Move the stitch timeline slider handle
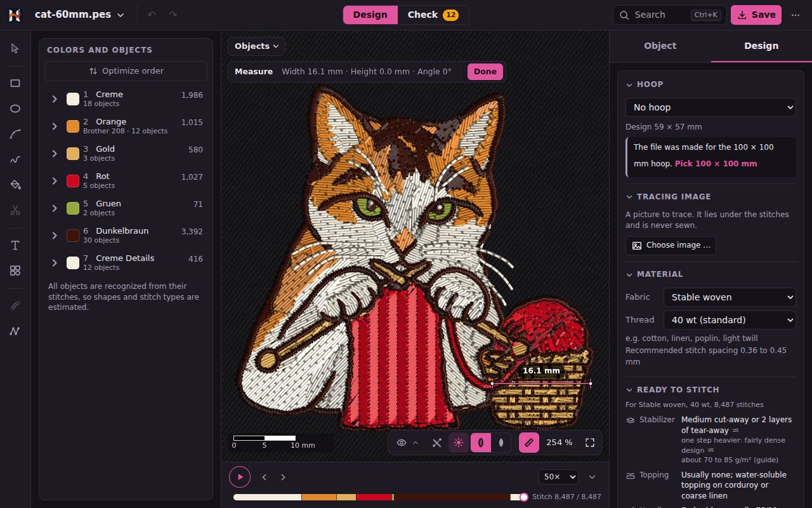 point(524,497)
